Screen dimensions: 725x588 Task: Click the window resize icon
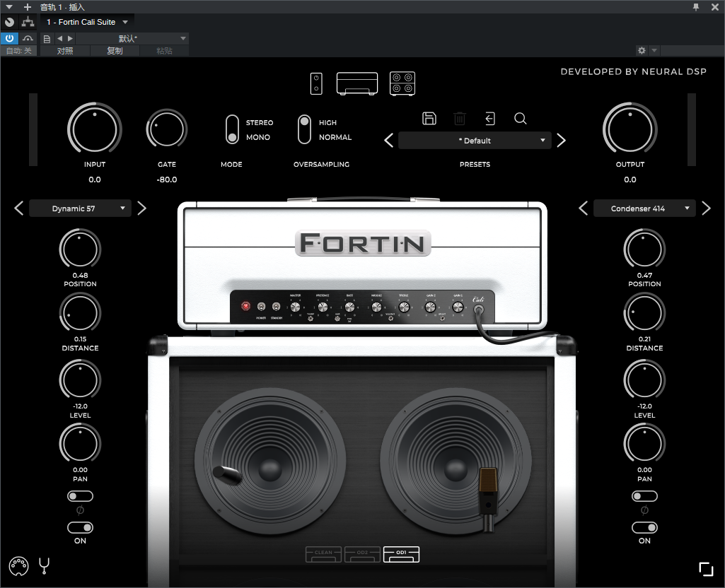click(706, 569)
